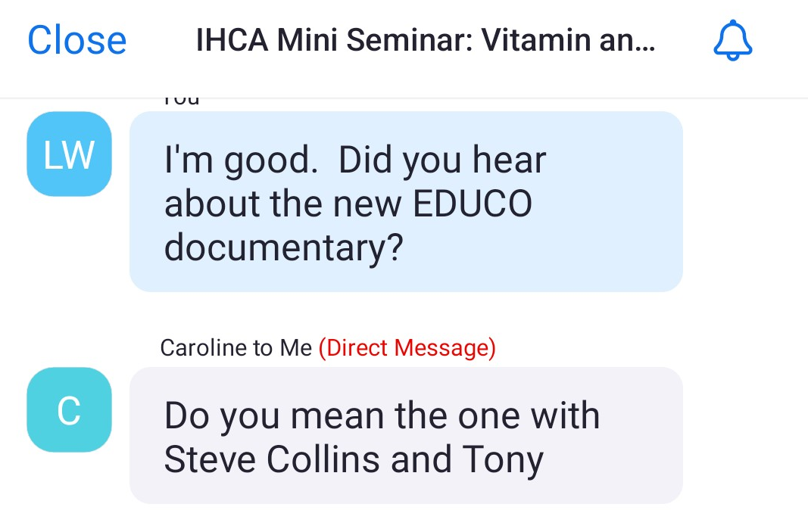Open Caroline's C avatar
The image size is (808, 532).
tap(69, 409)
